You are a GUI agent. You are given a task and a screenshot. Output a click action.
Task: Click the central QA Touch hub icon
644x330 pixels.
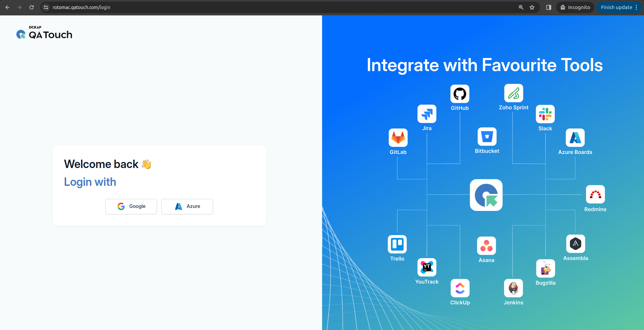[486, 195]
